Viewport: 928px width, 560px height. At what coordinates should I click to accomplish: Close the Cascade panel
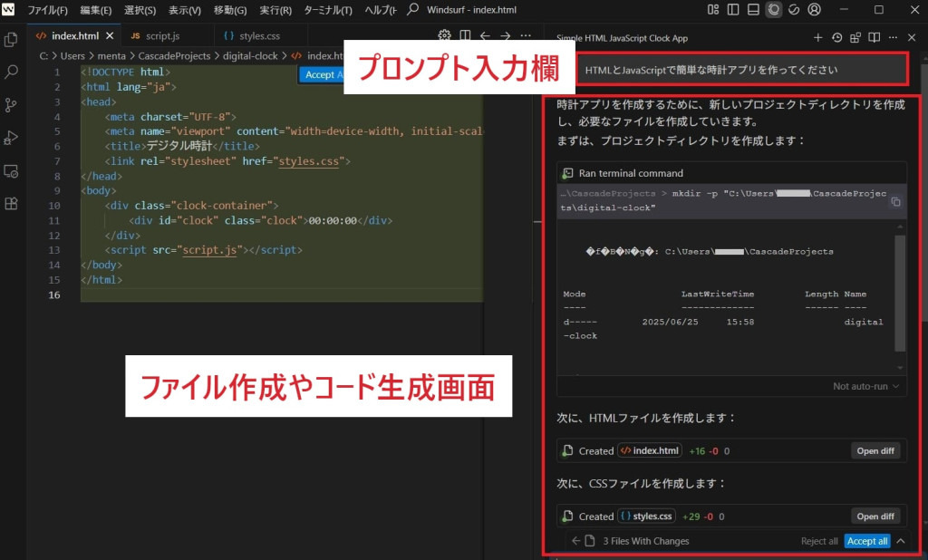[912, 37]
